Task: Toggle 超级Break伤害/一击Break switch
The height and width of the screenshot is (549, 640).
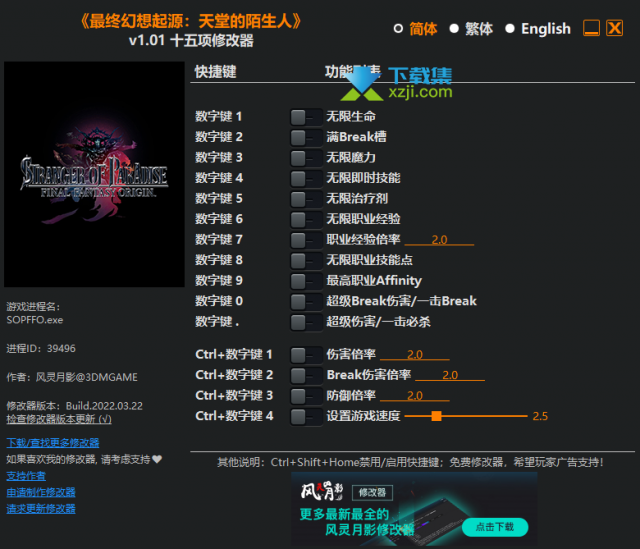Action: click(x=306, y=302)
